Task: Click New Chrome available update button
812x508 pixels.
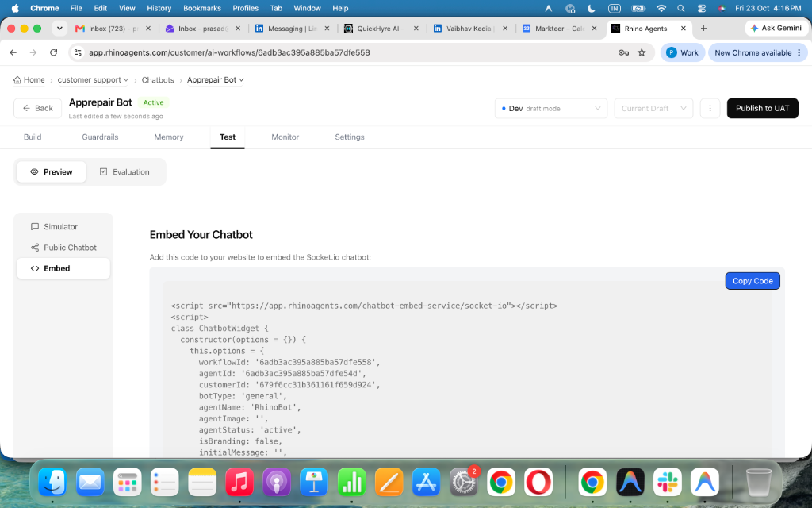Action: tap(757, 52)
